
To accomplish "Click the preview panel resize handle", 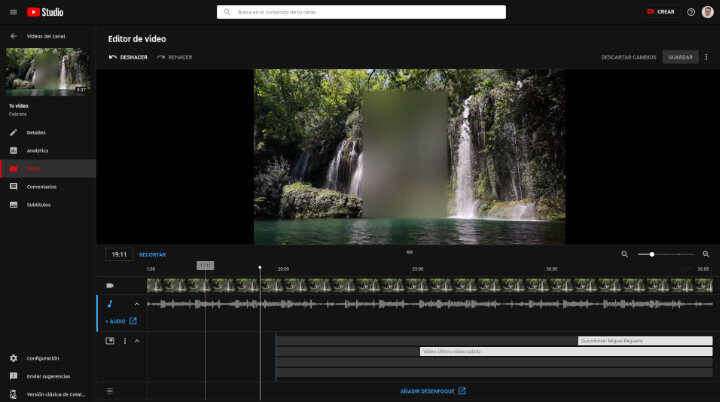I will (x=410, y=252).
